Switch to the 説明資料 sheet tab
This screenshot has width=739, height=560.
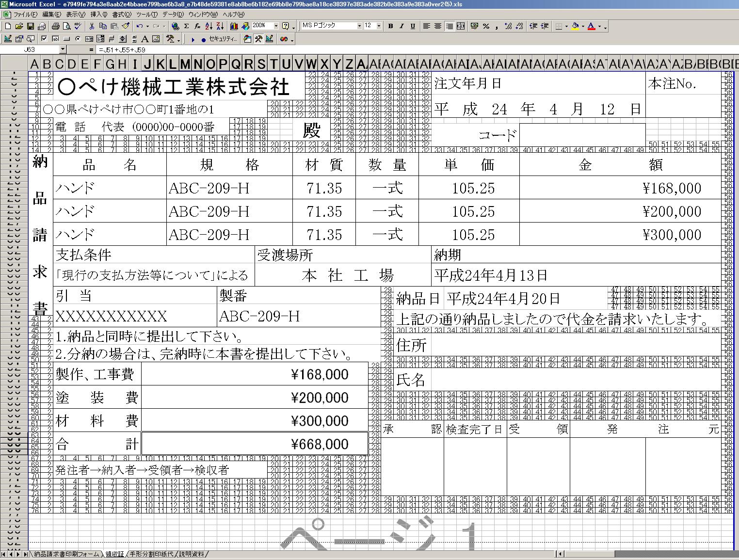point(192,554)
